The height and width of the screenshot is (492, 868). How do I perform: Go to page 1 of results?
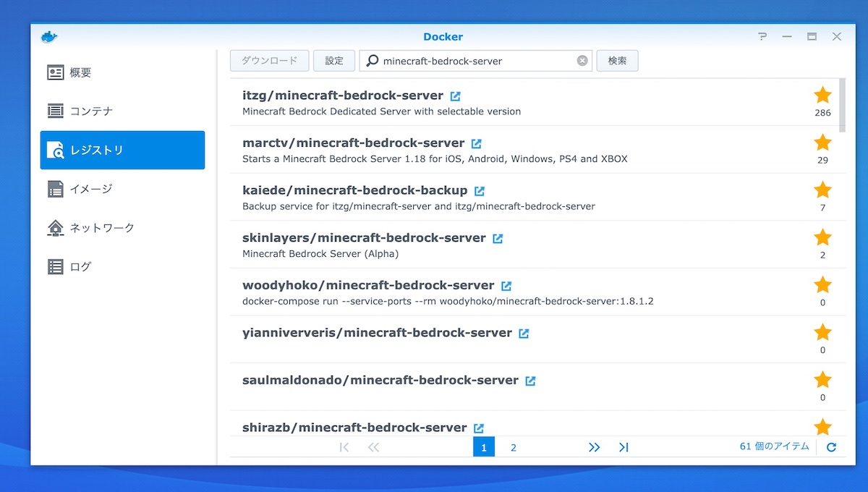pyautogui.click(x=484, y=447)
